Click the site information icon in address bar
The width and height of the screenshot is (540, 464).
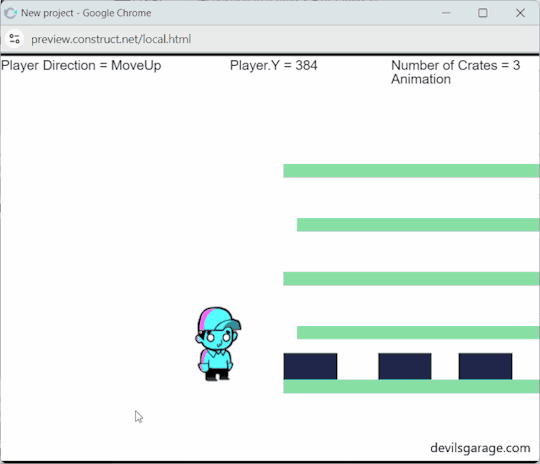click(14, 39)
